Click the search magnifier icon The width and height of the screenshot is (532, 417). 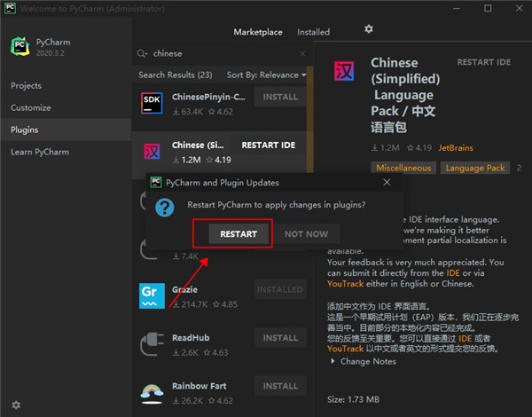(x=142, y=53)
